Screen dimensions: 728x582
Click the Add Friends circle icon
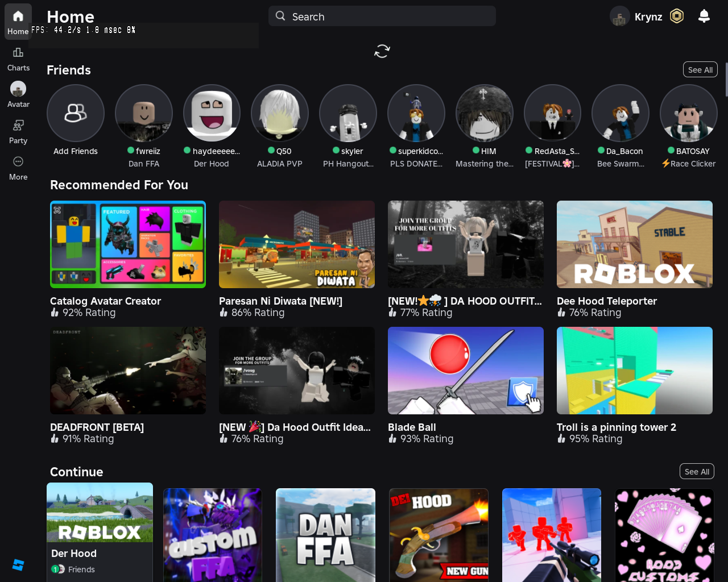point(76,113)
